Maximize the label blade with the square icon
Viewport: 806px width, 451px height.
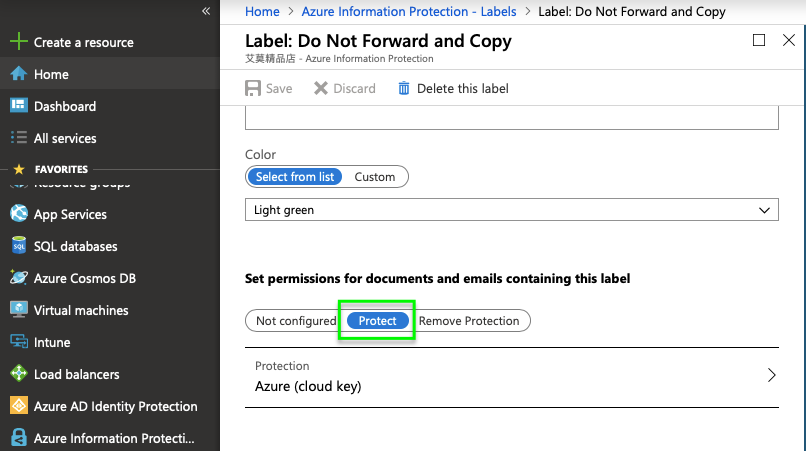759,40
